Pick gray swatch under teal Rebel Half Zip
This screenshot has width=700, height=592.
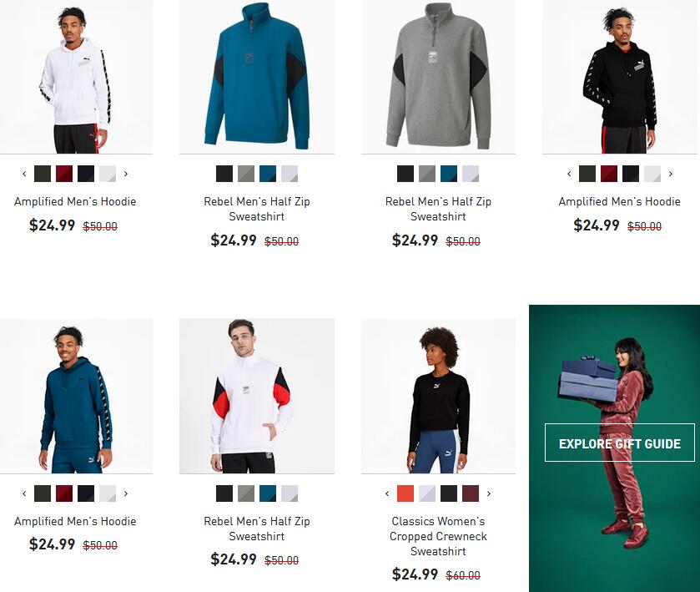tap(246, 174)
